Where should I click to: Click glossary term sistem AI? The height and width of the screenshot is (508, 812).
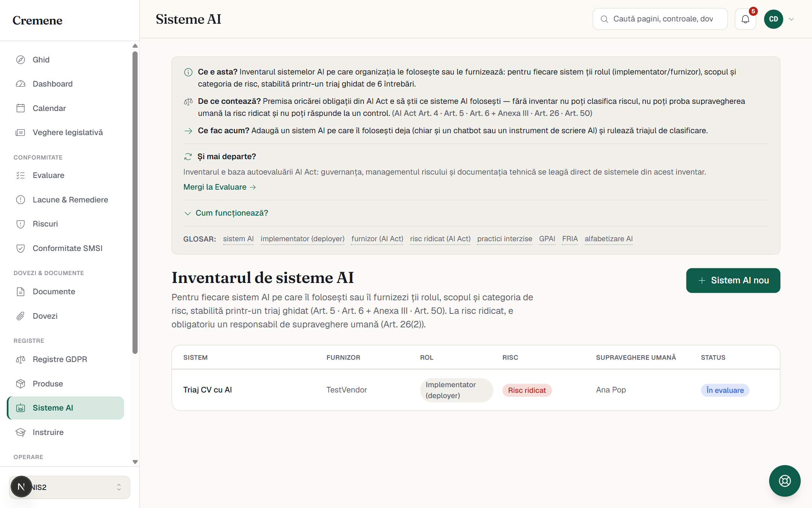click(238, 239)
